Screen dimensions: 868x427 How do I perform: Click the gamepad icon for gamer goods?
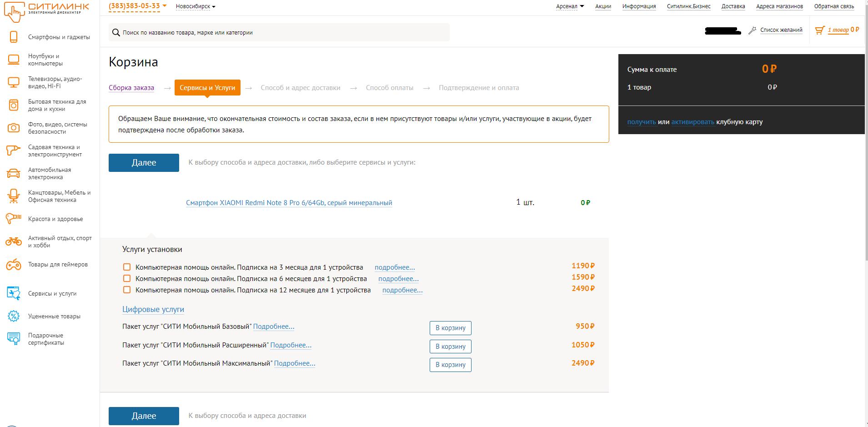14,264
